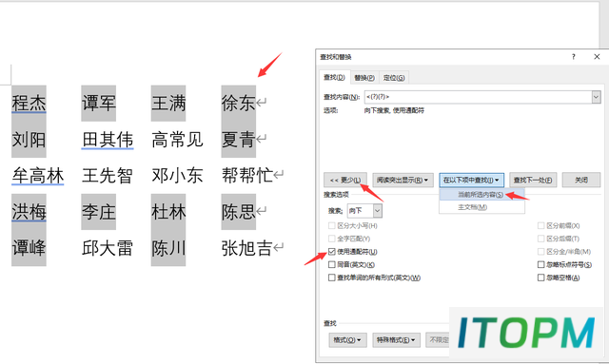Screen dimensions: 609x364
Task: Click the << 更少(L) button
Action: (345, 180)
